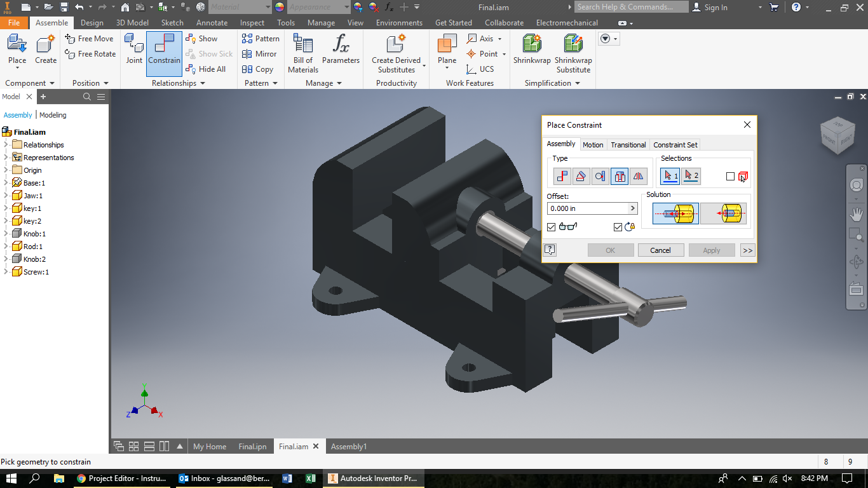Viewport: 868px width, 488px height.
Task: Select the Mate constraint type icon
Action: [562, 177]
